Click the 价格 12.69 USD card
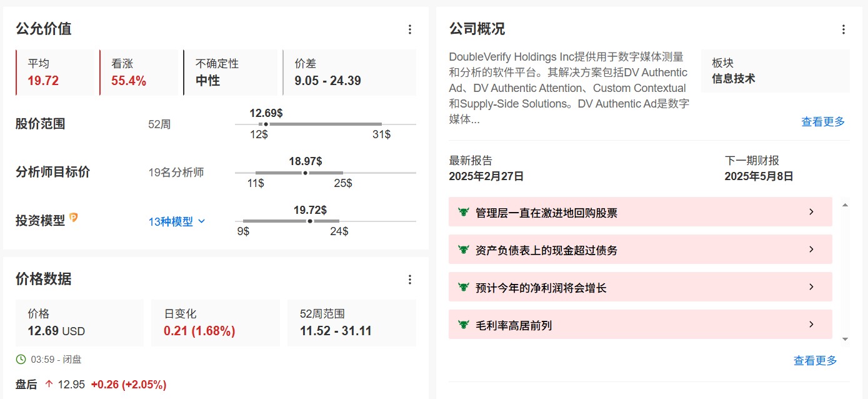The image size is (868, 399). point(79,323)
